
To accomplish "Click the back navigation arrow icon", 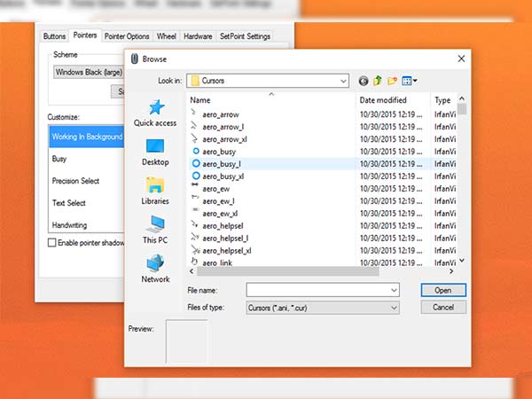I will 364,81.
